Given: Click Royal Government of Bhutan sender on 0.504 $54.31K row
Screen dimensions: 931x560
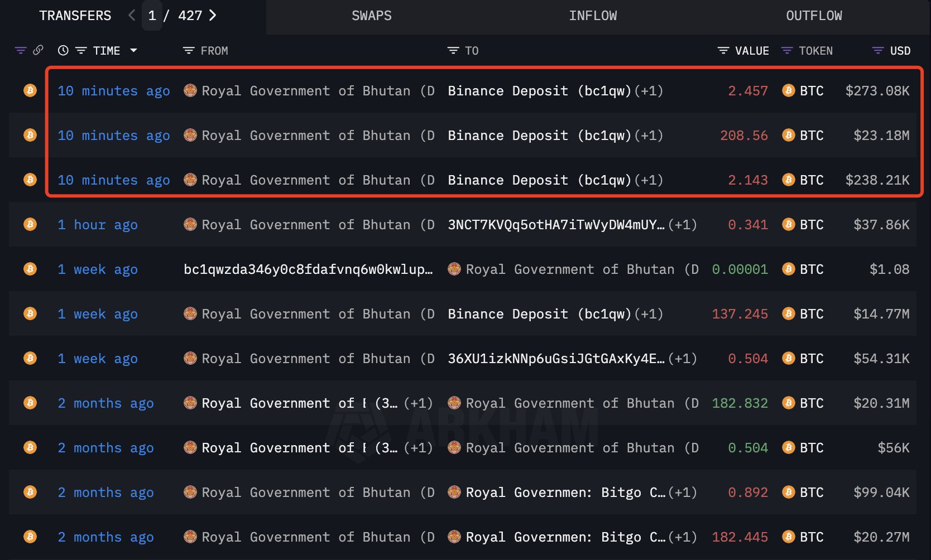Looking at the screenshot, I should pyautogui.click(x=318, y=359).
